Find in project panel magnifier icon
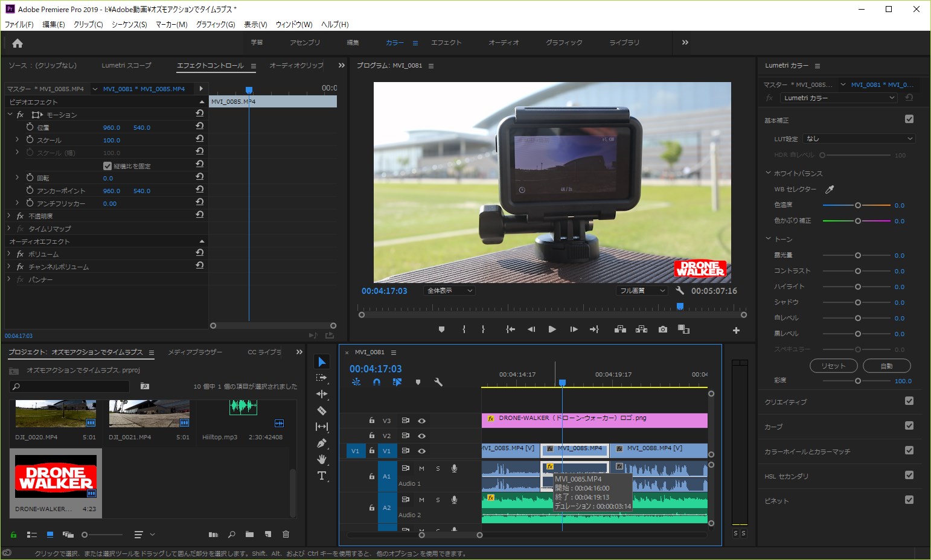Image resolution: width=931 pixels, height=560 pixels. (231, 535)
